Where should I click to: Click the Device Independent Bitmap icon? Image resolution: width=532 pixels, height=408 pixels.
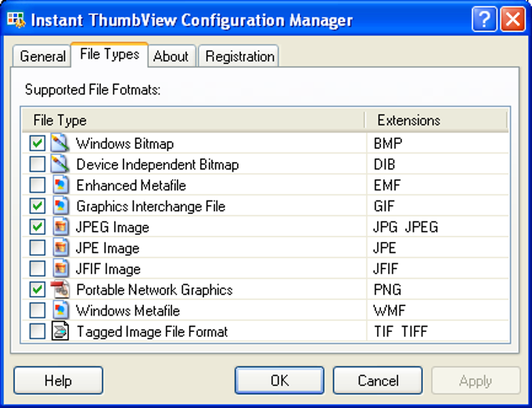coord(60,164)
